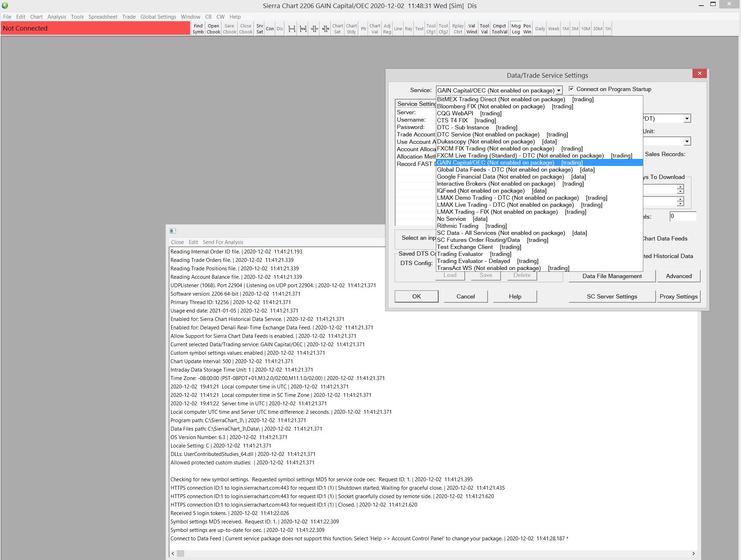Collapse the Service dropdown arrow

pyautogui.click(x=559, y=90)
